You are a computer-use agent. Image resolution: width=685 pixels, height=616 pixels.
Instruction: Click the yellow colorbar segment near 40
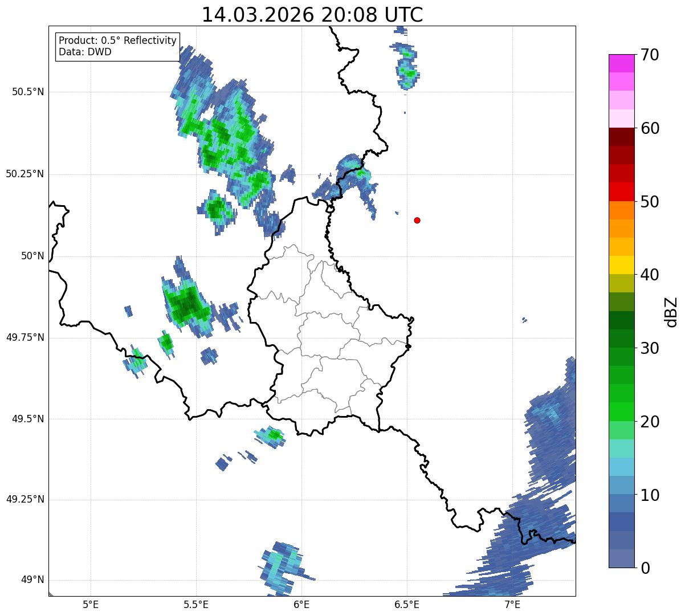pos(622,265)
